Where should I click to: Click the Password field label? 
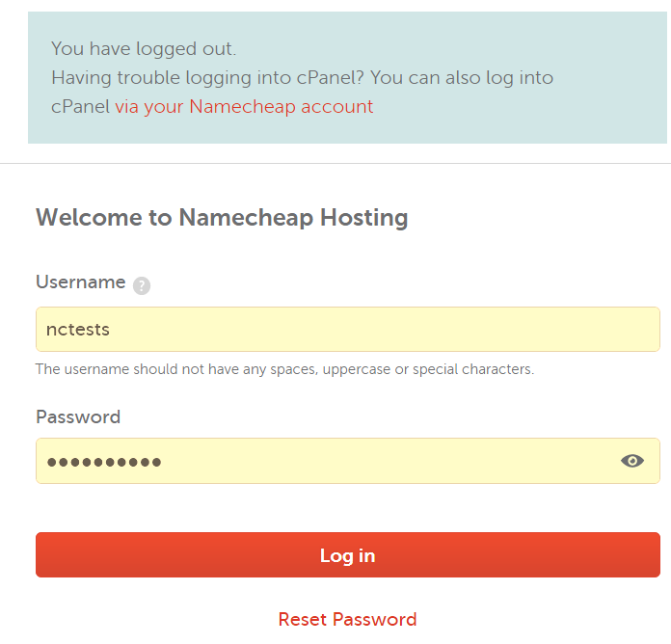(78, 416)
